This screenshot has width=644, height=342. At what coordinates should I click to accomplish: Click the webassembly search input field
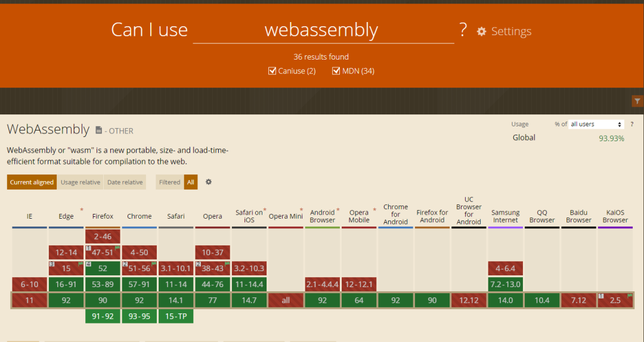coord(322,30)
